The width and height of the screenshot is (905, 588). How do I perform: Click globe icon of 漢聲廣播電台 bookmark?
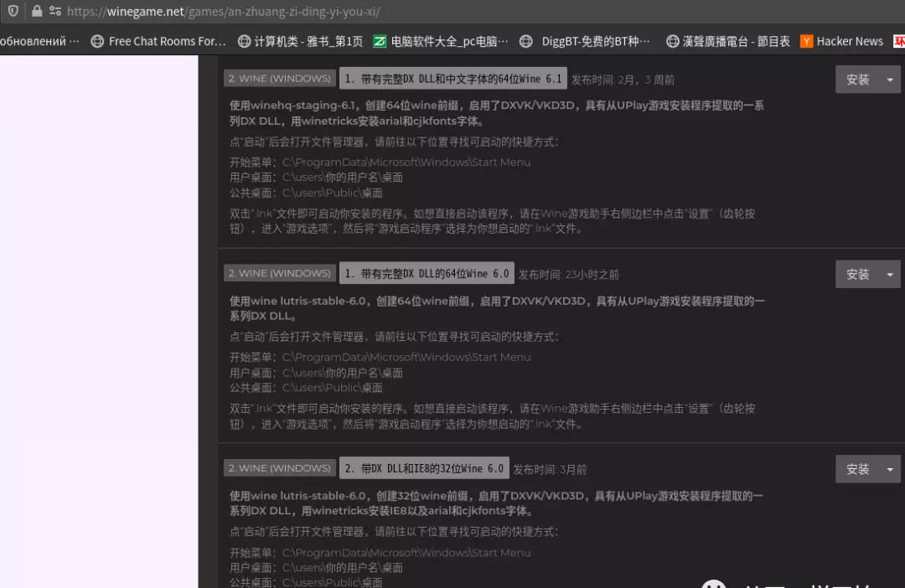click(x=672, y=41)
